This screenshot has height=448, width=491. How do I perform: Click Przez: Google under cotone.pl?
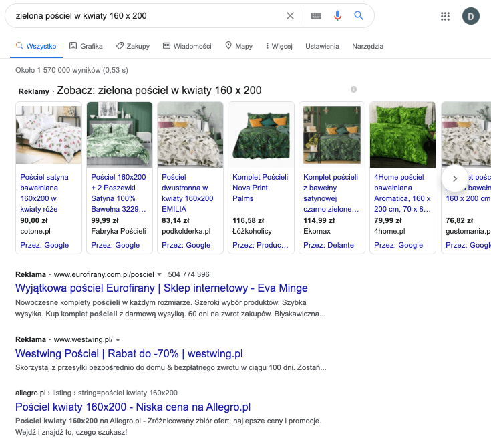[x=45, y=245]
